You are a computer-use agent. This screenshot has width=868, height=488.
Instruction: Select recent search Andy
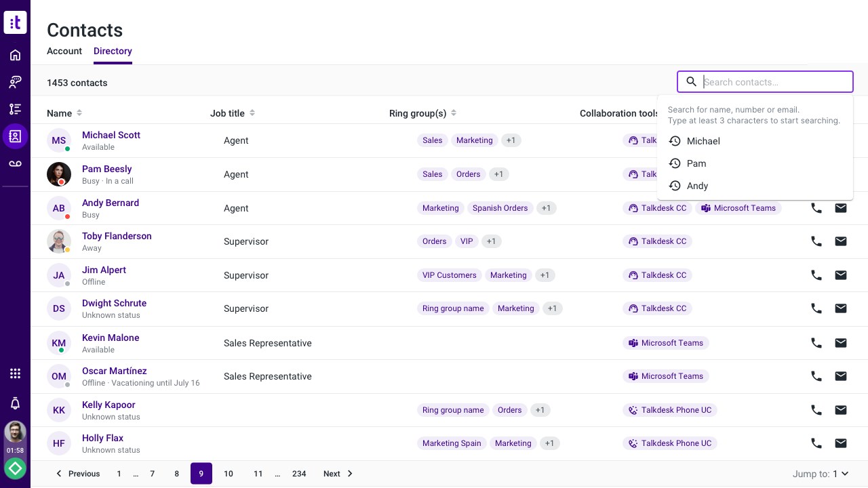pos(697,186)
